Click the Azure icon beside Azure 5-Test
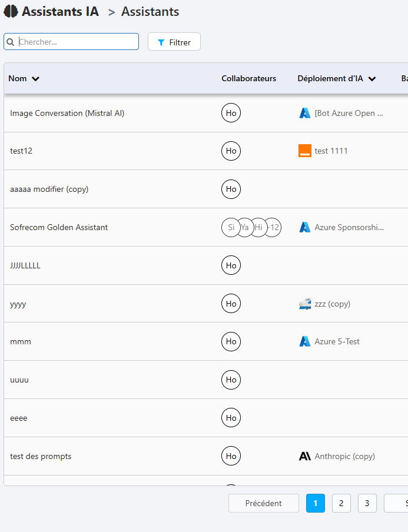Image resolution: width=408 pixels, height=532 pixels. (305, 341)
